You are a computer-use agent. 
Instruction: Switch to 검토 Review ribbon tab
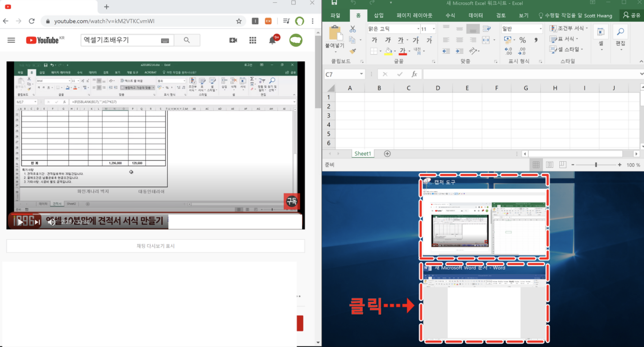click(501, 16)
